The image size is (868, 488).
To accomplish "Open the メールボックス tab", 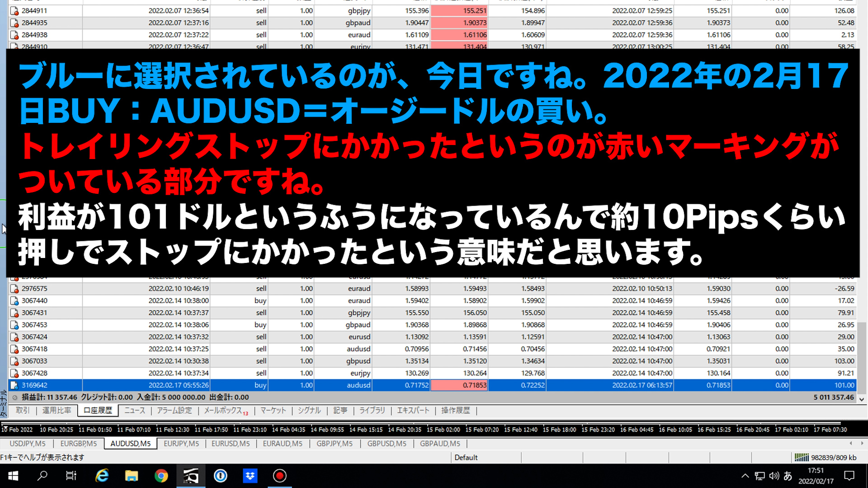I will [223, 410].
